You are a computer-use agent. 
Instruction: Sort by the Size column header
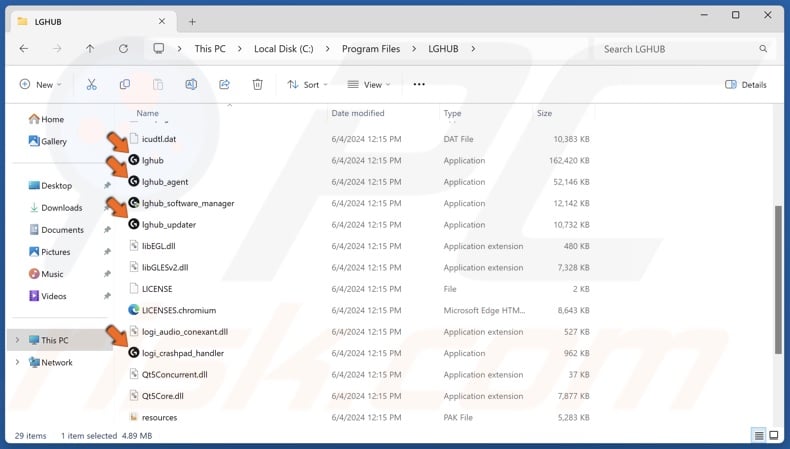(544, 113)
